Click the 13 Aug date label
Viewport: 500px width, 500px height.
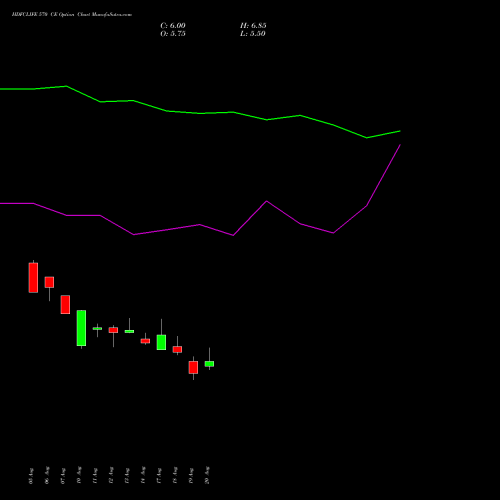[127, 476]
